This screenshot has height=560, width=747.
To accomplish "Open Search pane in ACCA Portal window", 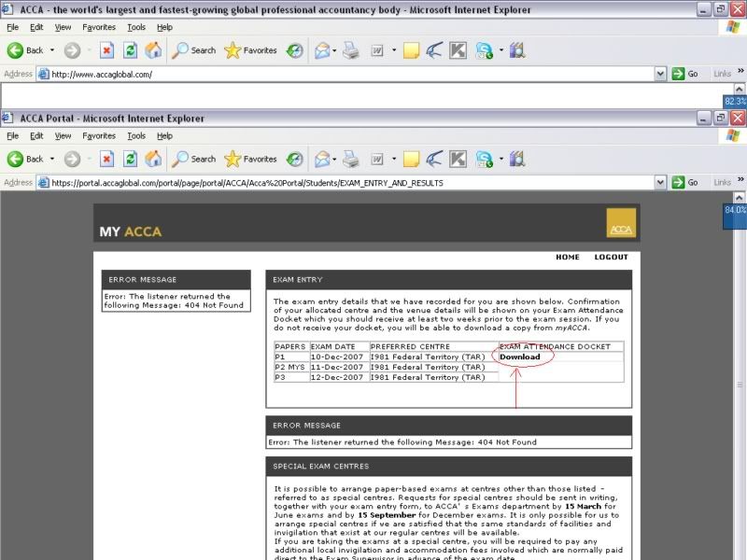I will pos(194,159).
